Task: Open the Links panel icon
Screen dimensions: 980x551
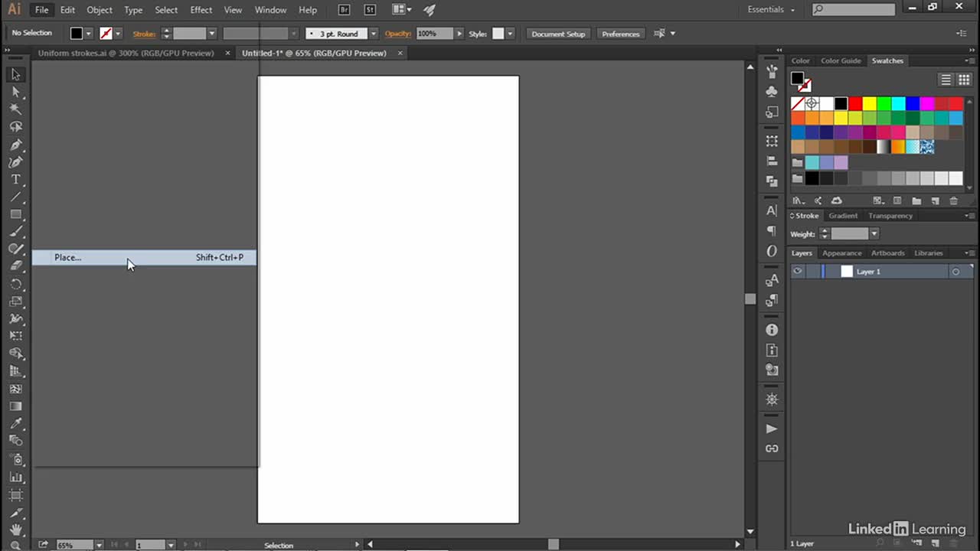Action: [772, 448]
